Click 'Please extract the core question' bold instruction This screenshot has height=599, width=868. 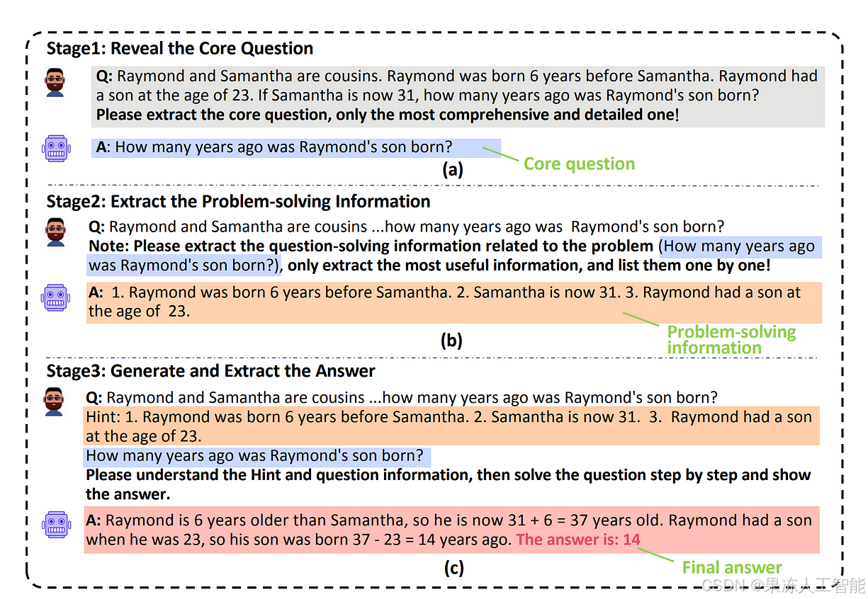click(388, 114)
